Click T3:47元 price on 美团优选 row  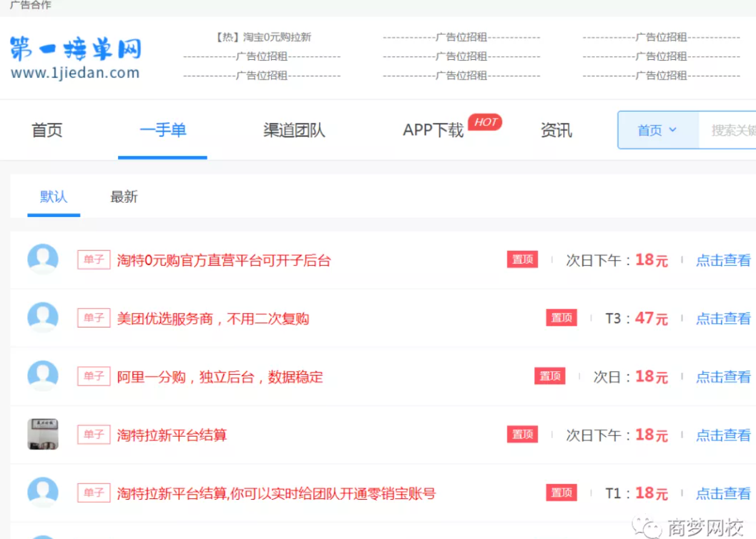pyautogui.click(x=637, y=319)
